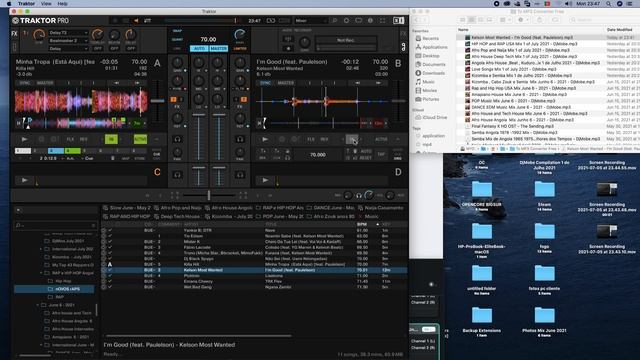Viewport: 640px width, 360px height.
Task: Open the View menu
Action: (x=46, y=4)
